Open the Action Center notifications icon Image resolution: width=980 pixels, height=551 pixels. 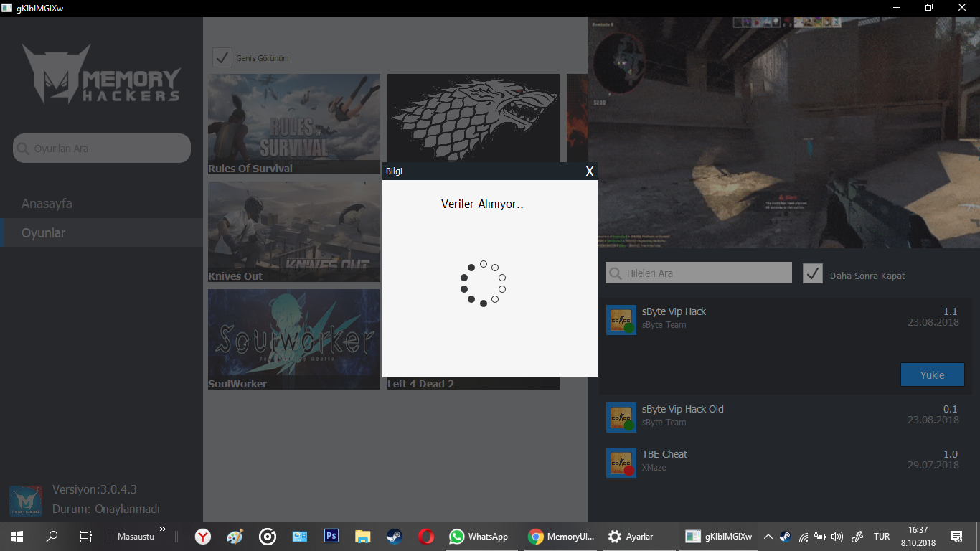tap(956, 537)
